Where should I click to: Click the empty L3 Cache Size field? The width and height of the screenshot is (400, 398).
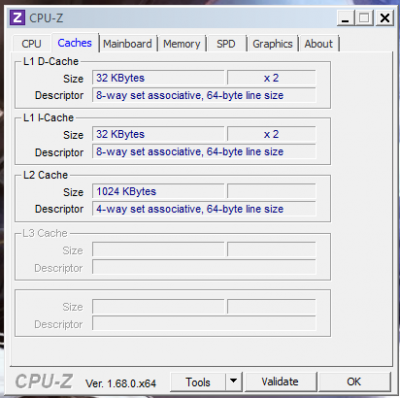point(158,250)
